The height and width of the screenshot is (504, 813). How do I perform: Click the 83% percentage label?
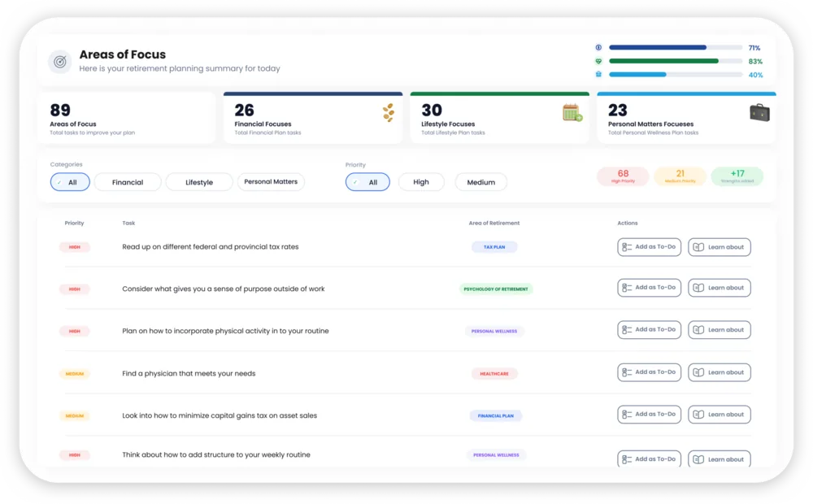point(755,61)
